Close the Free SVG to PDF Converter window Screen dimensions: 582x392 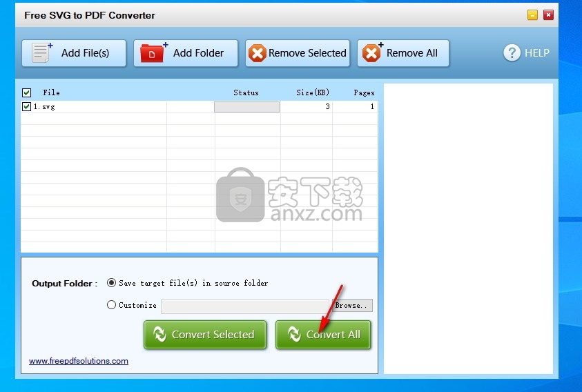pyautogui.click(x=548, y=15)
